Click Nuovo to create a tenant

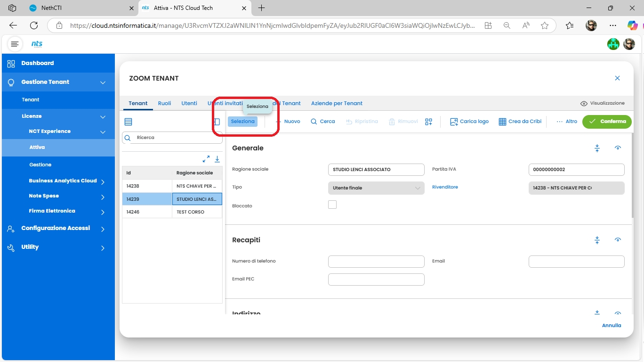pyautogui.click(x=288, y=122)
